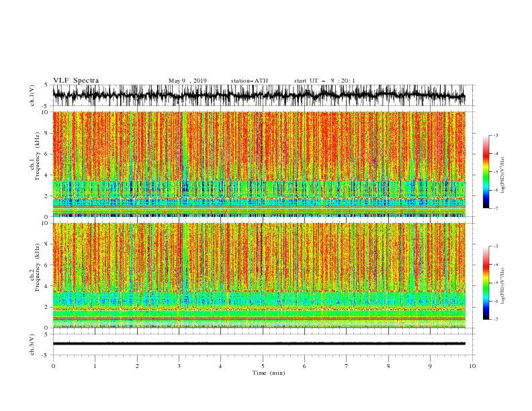This screenshot has height=411, width=532.
Task: Click the "Time (min)" axis title
Action: click(x=269, y=373)
